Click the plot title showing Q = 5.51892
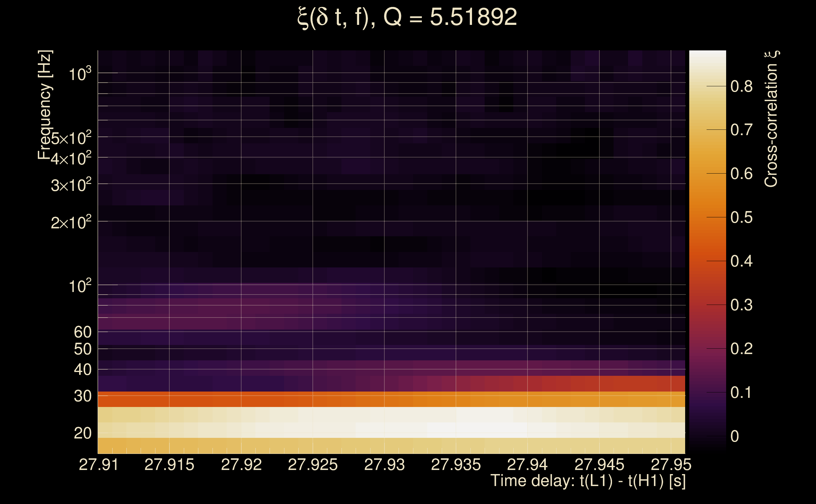 click(407, 17)
